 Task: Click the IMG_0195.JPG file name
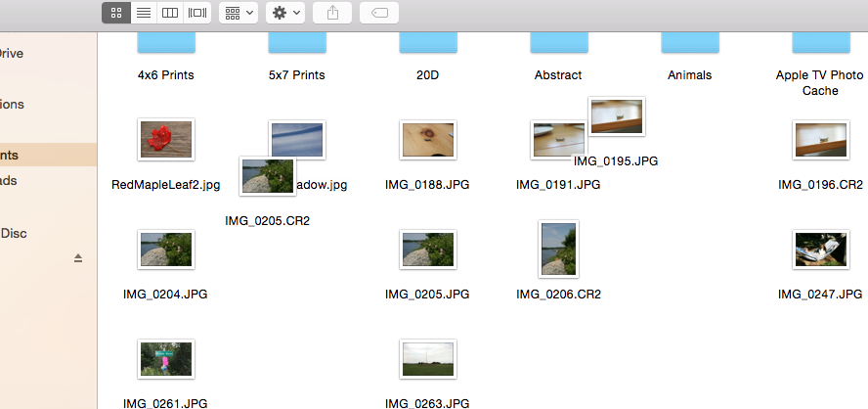coord(616,161)
